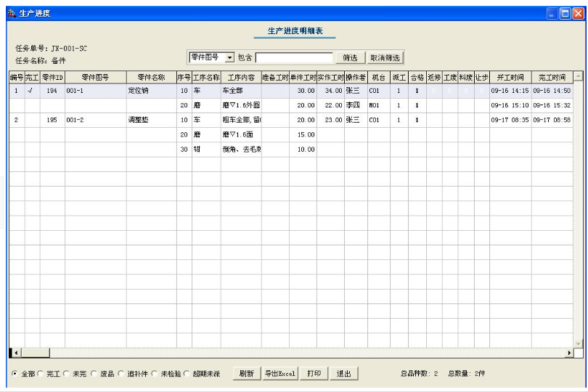Select the 未检验 radio button
The width and height of the screenshot is (588, 392).
pyautogui.click(x=154, y=373)
